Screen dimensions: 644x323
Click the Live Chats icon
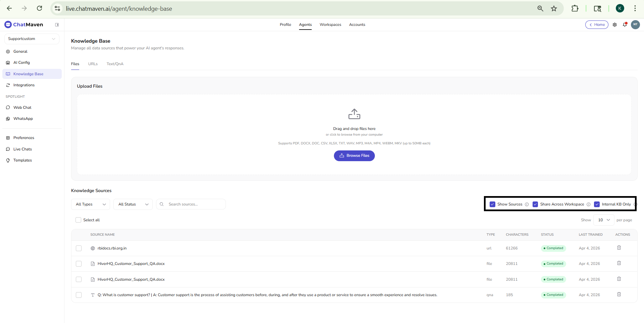8,149
